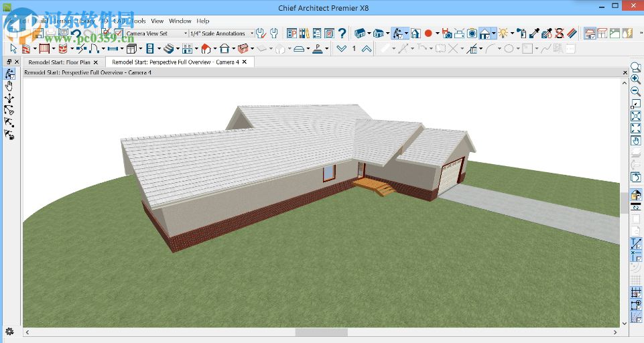The image size is (644, 343).
Task: Click the window on the house wall
Action: pyautogui.click(x=328, y=173)
